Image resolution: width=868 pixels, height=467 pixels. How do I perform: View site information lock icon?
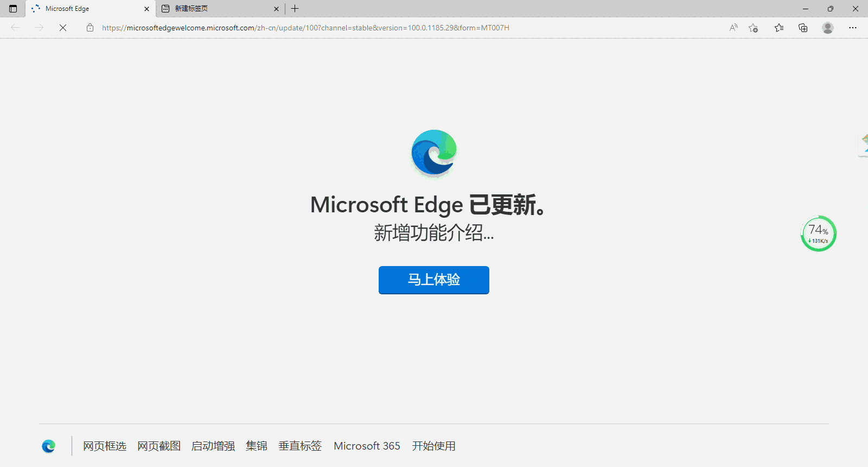point(90,28)
